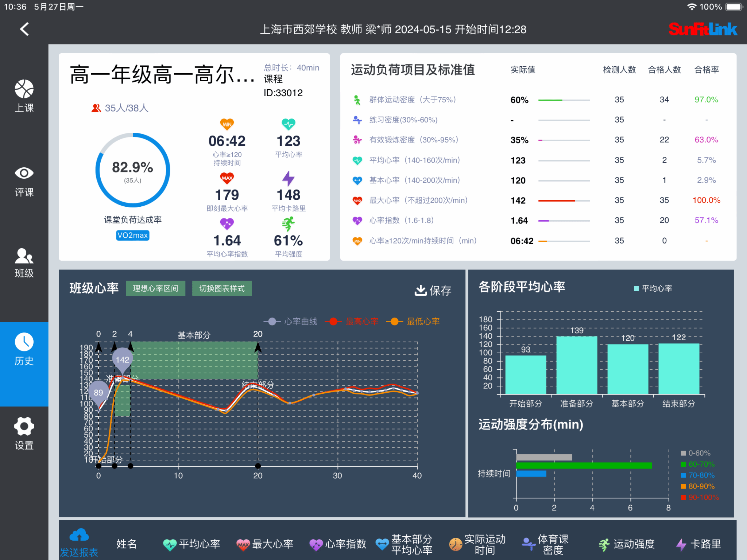Tap the 82.9% load progress ring
The image size is (747, 560).
point(133,170)
